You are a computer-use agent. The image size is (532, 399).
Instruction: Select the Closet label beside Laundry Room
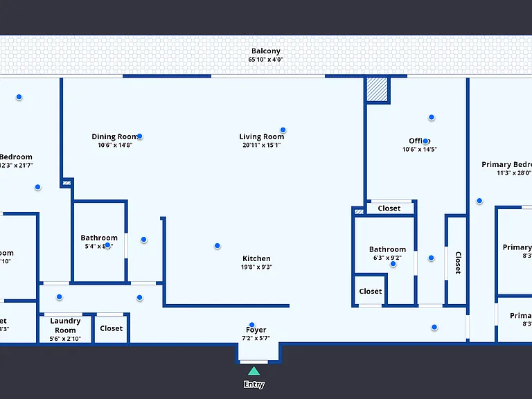click(x=112, y=328)
